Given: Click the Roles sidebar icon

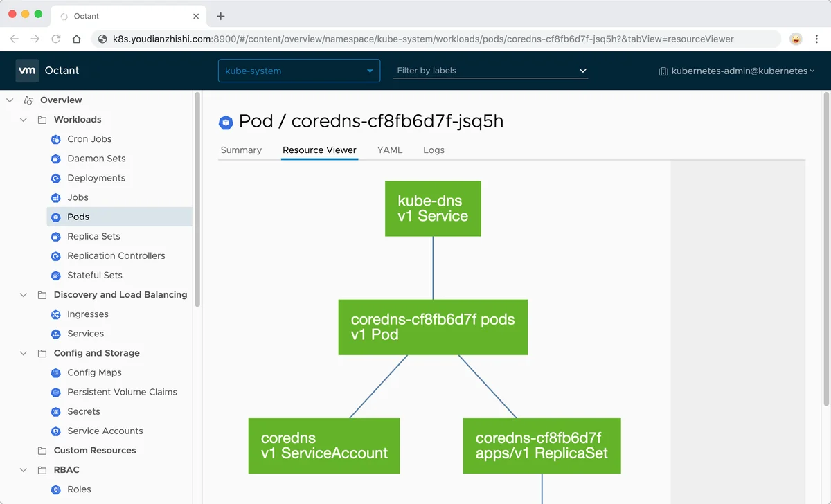Looking at the screenshot, I should 56,489.
